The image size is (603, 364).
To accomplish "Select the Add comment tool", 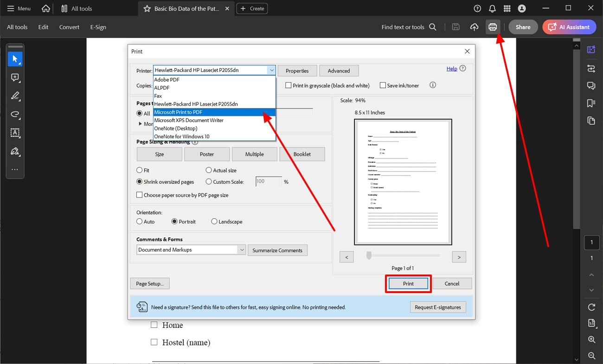I will tap(15, 77).
